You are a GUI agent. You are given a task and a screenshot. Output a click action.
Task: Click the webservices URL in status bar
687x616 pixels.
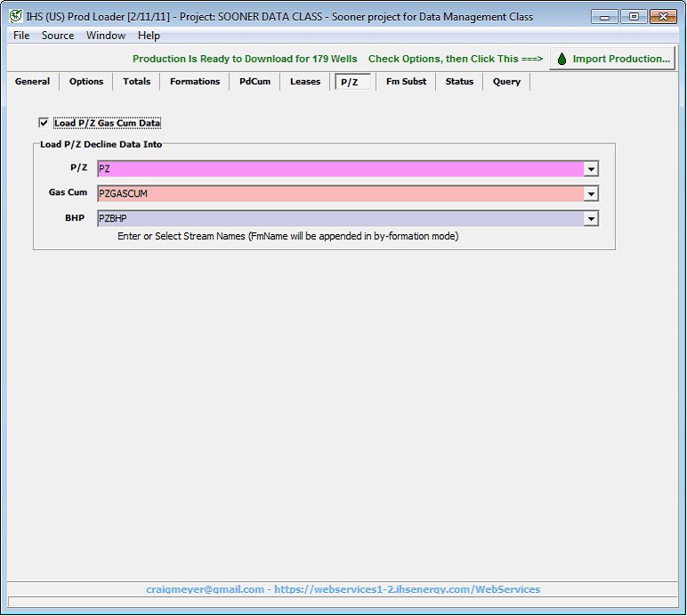407,589
